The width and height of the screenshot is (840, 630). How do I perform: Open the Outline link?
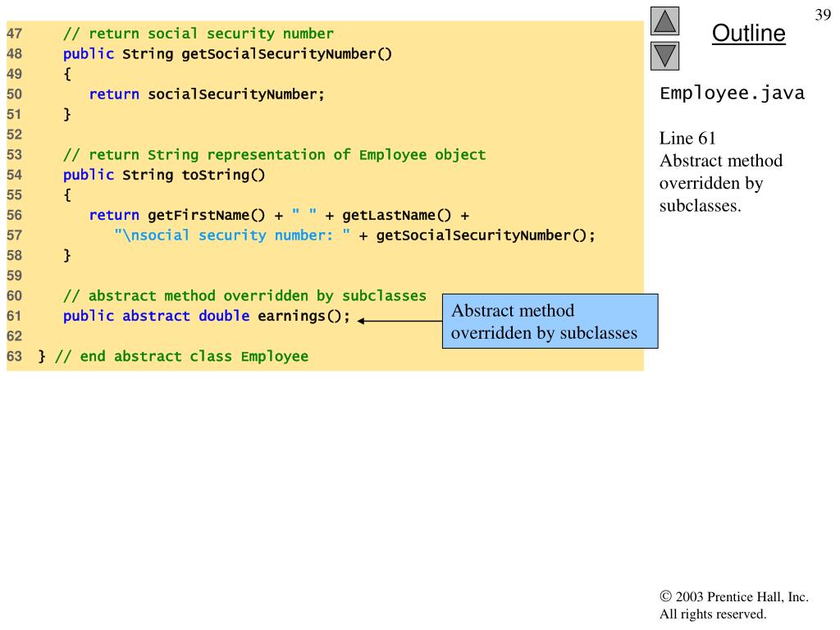[748, 33]
